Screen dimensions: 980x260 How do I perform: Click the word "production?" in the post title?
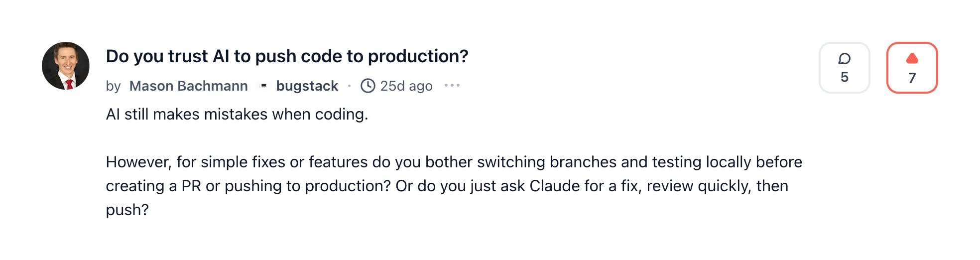click(x=418, y=56)
